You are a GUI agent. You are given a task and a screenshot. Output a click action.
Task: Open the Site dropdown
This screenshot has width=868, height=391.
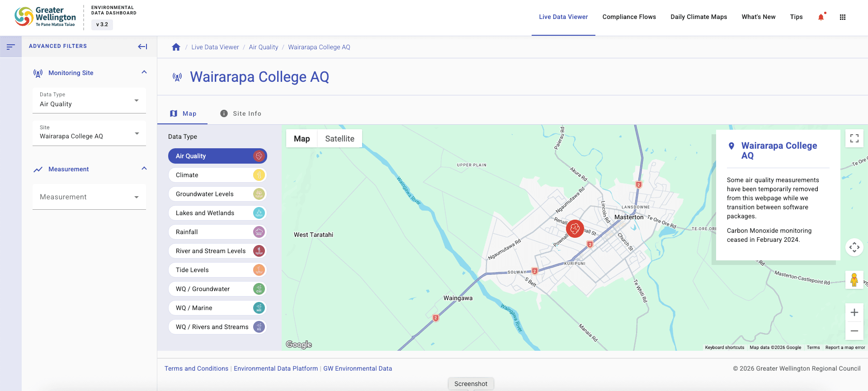(x=89, y=133)
